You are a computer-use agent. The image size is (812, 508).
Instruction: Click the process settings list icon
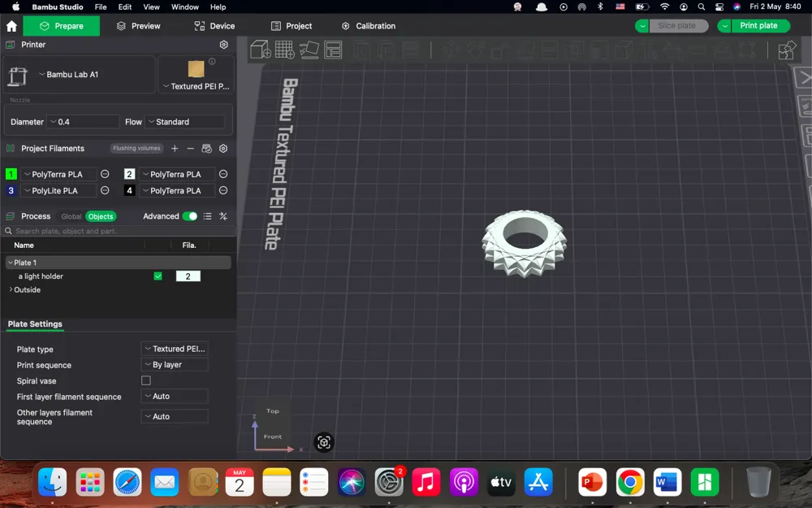click(x=207, y=216)
